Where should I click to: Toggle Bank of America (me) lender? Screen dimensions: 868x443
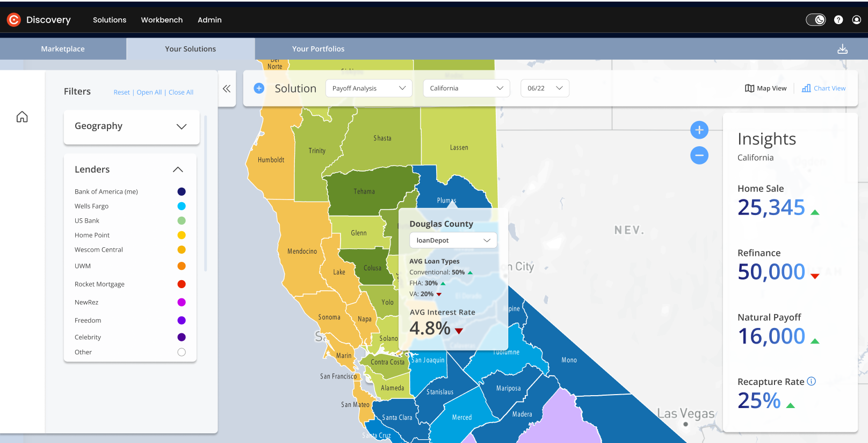[x=182, y=191]
